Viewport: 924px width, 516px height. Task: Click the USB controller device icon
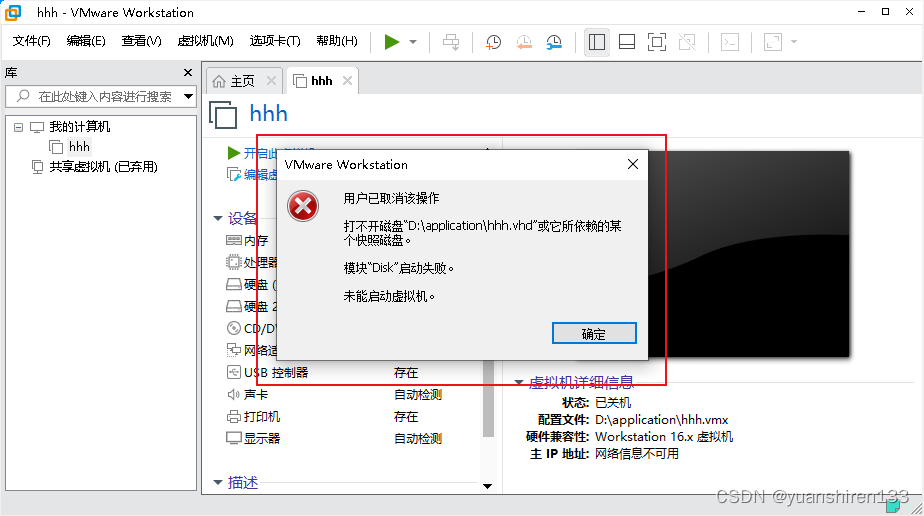[234, 372]
